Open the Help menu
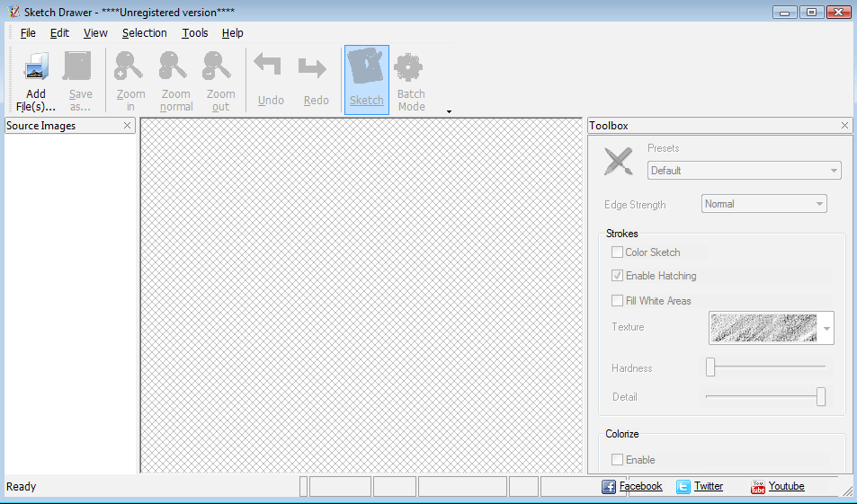Image resolution: width=857 pixels, height=504 pixels. [x=233, y=32]
